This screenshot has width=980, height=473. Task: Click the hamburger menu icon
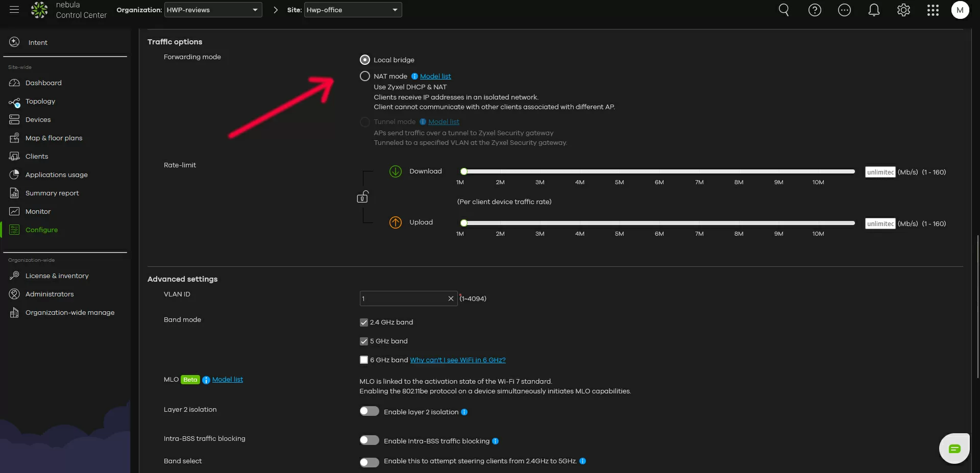pyautogui.click(x=14, y=10)
